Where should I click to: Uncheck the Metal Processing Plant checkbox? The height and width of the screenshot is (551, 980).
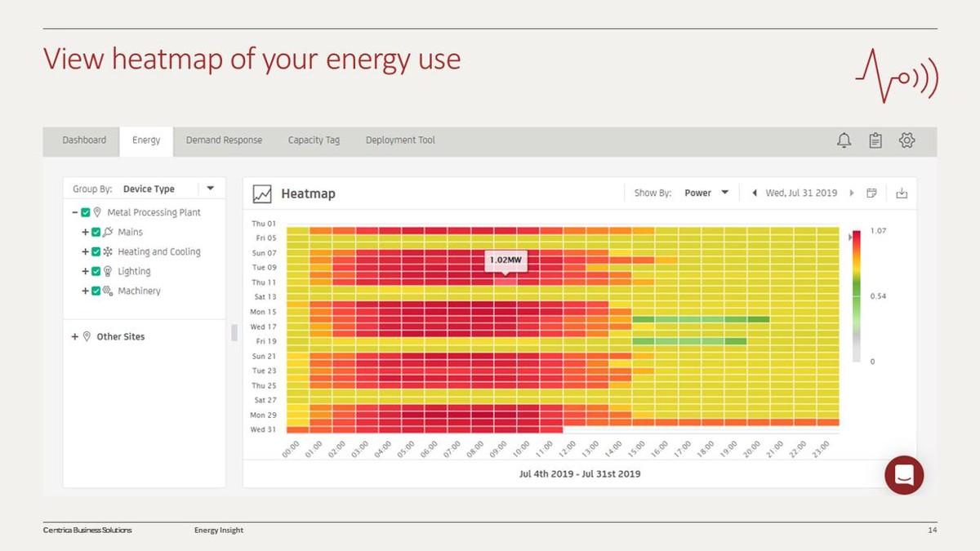(86, 213)
